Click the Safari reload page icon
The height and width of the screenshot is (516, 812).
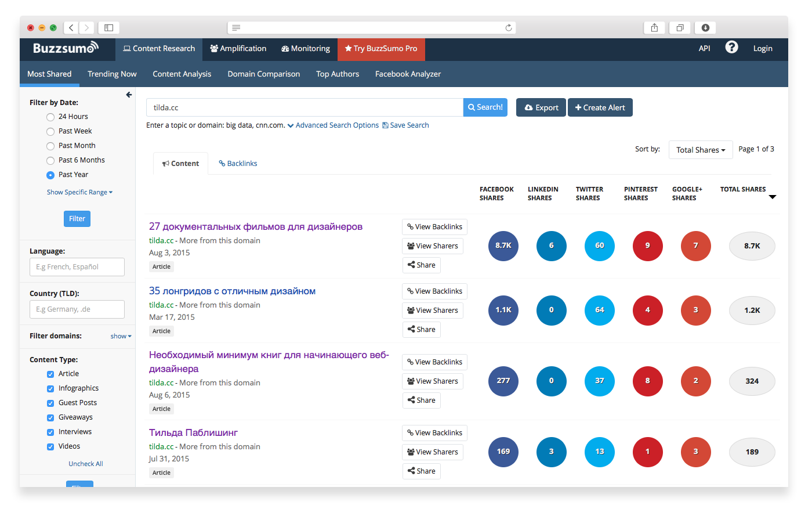[509, 28]
